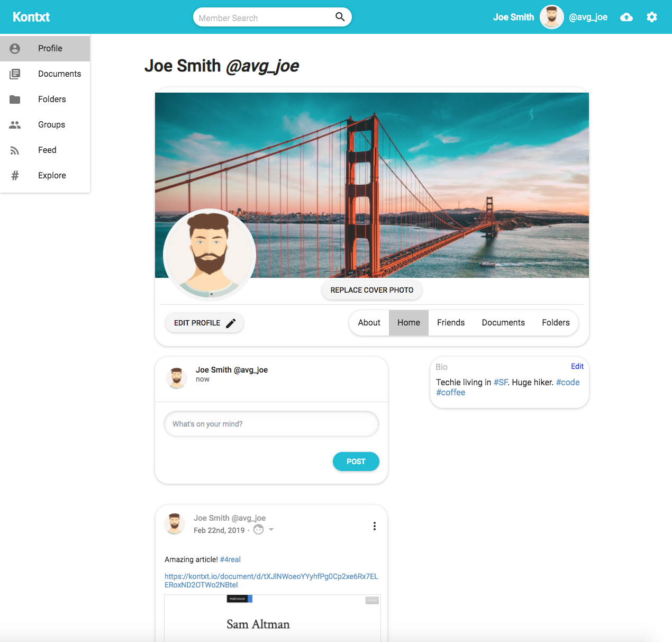Open the Friends tab
672x642 pixels.
[x=451, y=323]
